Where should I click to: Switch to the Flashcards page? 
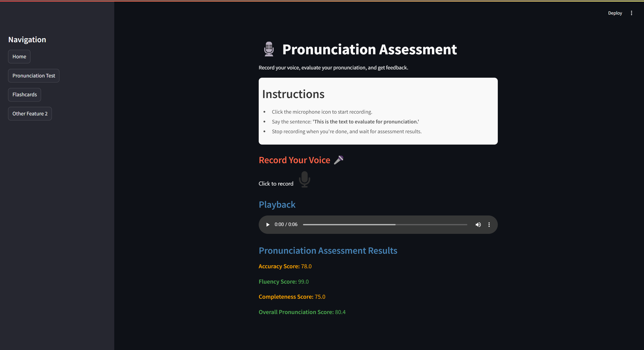click(x=24, y=95)
